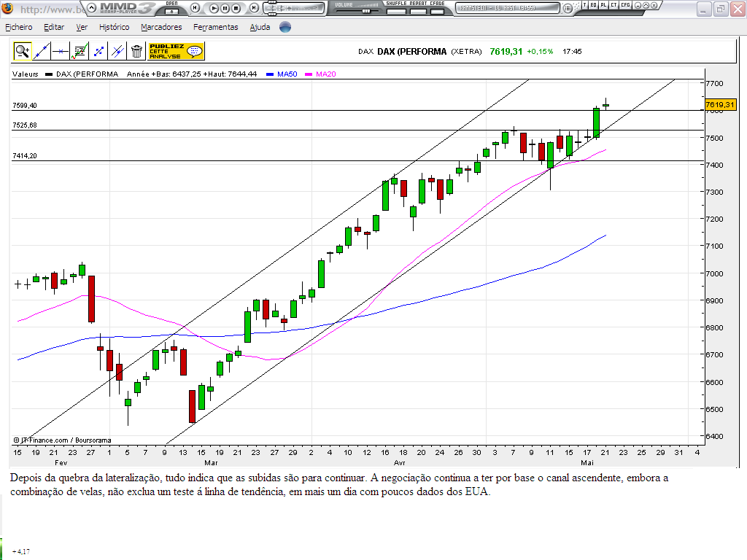Adjust the Winamp volume slider
Viewport: 747px width, 560px height.
point(366,11)
